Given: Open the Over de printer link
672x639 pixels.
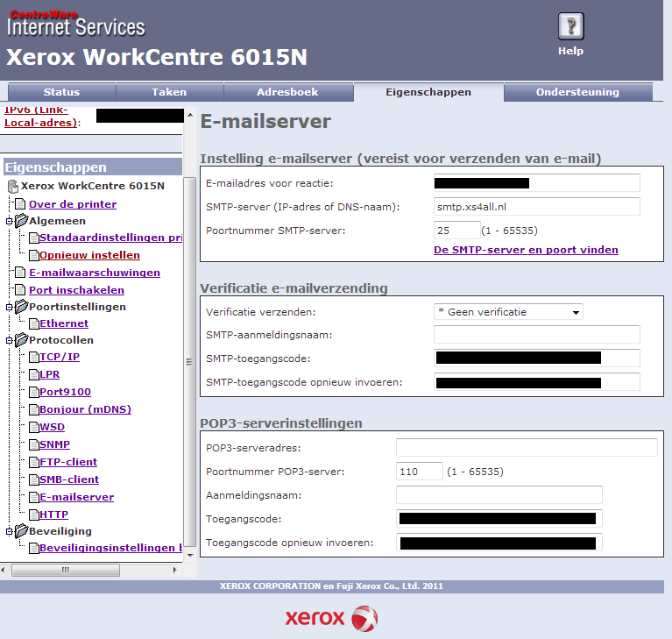Looking at the screenshot, I should coord(73,204).
